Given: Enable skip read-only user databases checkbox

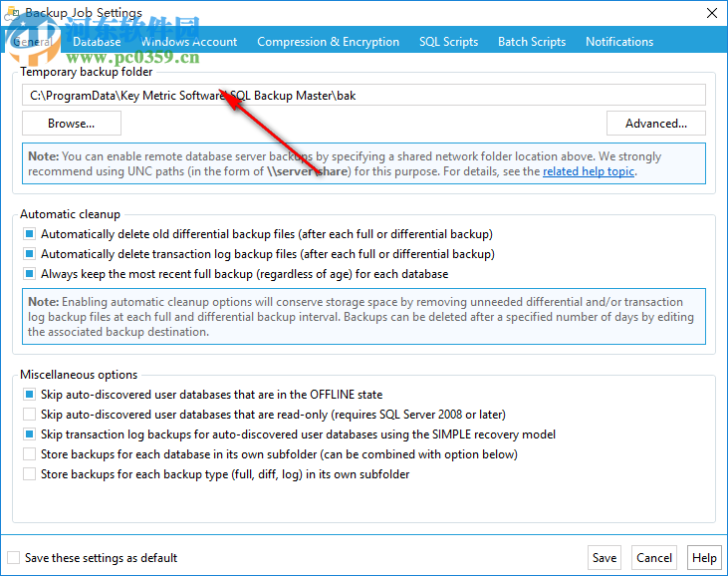Looking at the screenshot, I should point(29,415).
